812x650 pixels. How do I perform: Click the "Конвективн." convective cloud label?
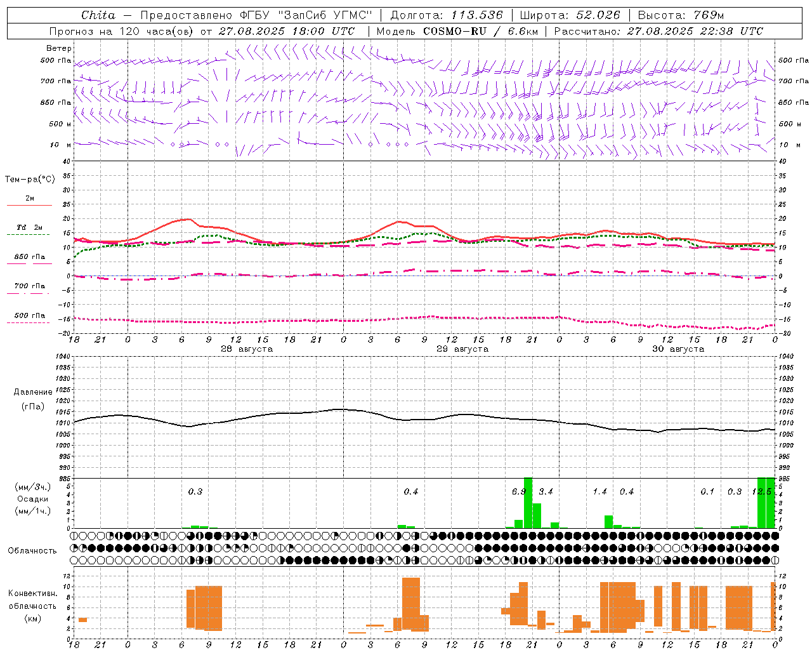click(32, 594)
